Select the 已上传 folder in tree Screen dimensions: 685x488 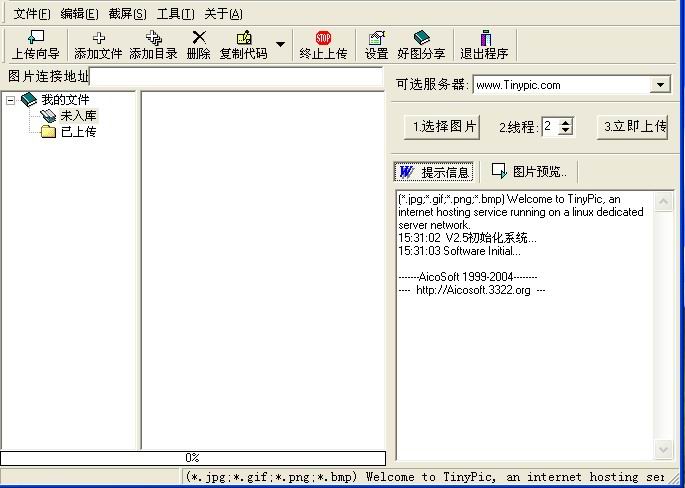(77, 132)
